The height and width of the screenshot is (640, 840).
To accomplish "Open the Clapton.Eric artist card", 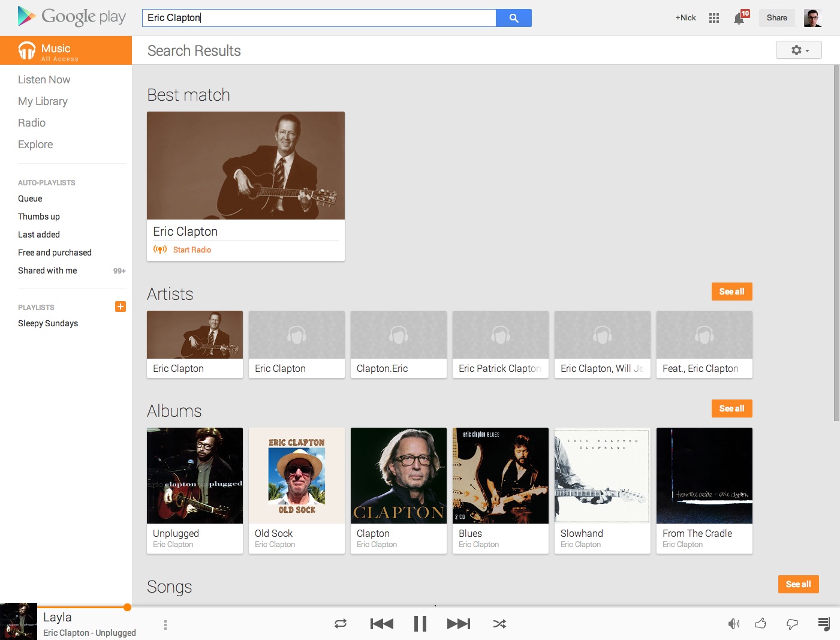I will coord(399,344).
